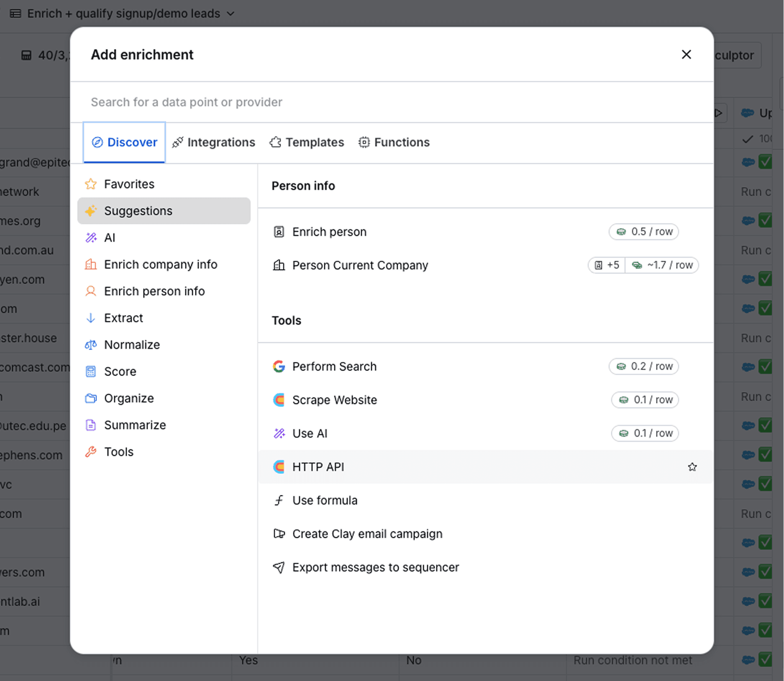Click the paper plane Export messages icon

279,567
